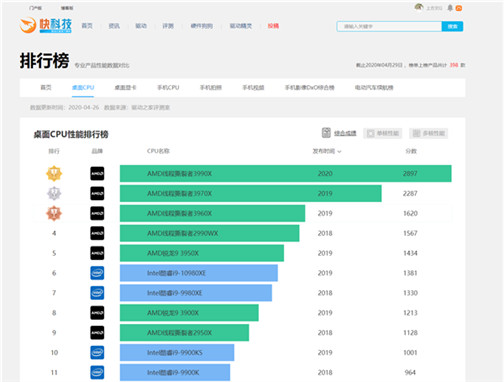The height and width of the screenshot is (382, 504).
Task: Click the blue 搜索 search button
Action: click(x=452, y=26)
